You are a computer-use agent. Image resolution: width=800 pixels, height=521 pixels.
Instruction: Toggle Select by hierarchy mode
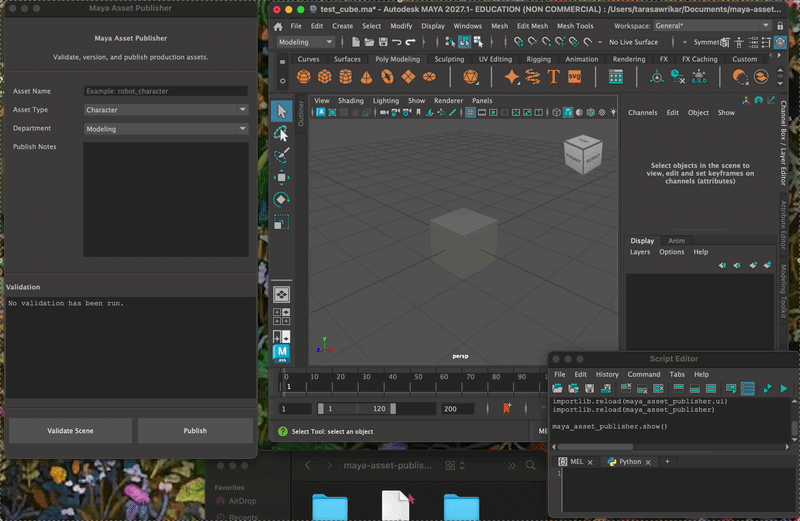tap(450, 42)
